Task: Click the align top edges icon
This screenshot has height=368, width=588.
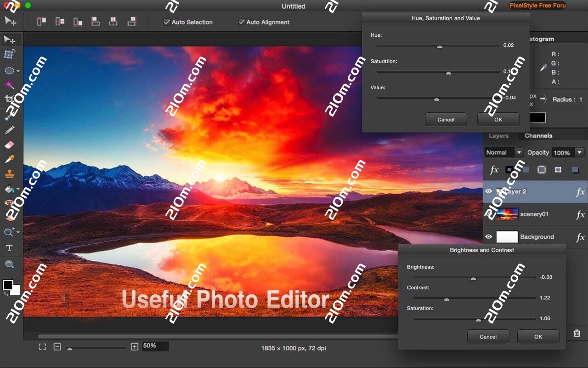Action: [x=42, y=21]
